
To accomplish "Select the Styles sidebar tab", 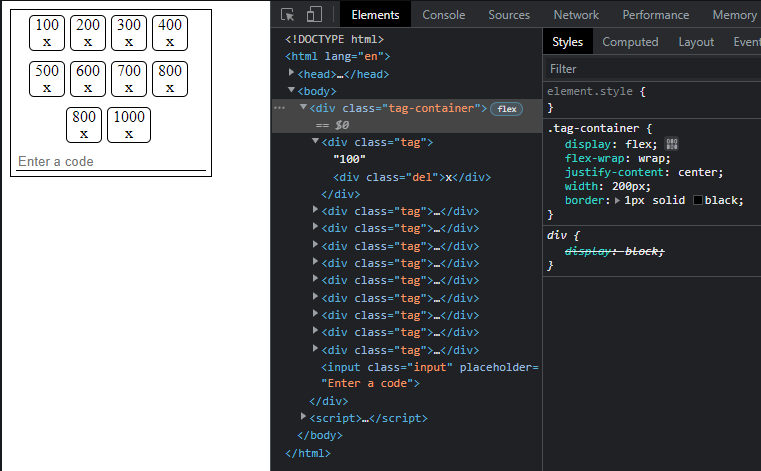I will click(567, 42).
